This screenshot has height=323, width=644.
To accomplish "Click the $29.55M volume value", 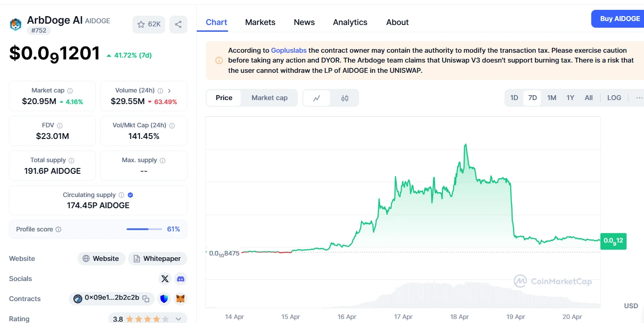I will coord(128,101).
